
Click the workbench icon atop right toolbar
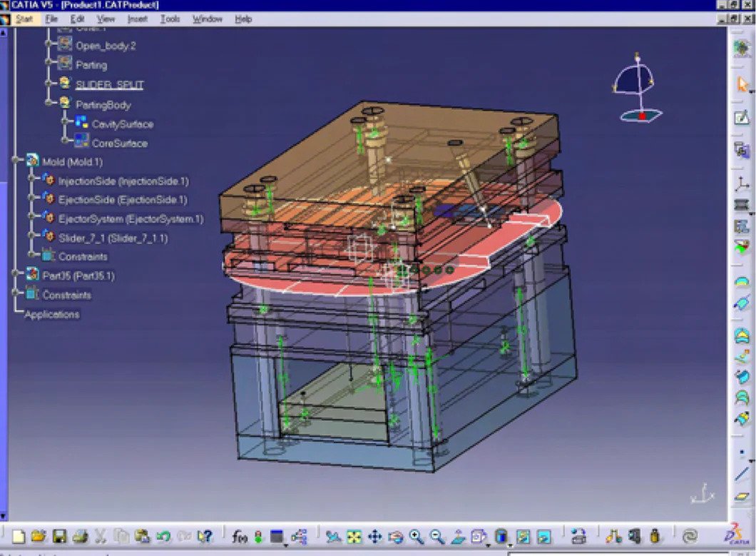(x=742, y=48)
